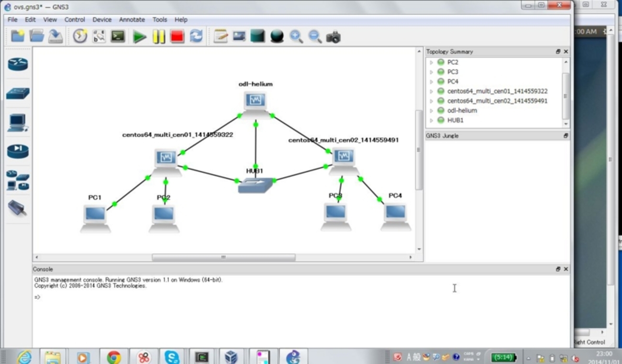
Task: Toggle show interface labels icon
Action: pyautogui.click(x=99, y=36)
